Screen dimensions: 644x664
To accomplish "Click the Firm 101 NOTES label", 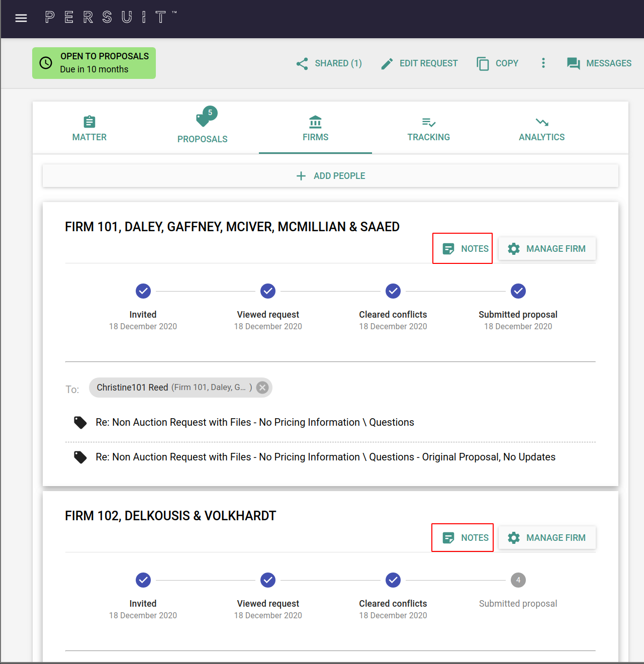I will 475,249.
